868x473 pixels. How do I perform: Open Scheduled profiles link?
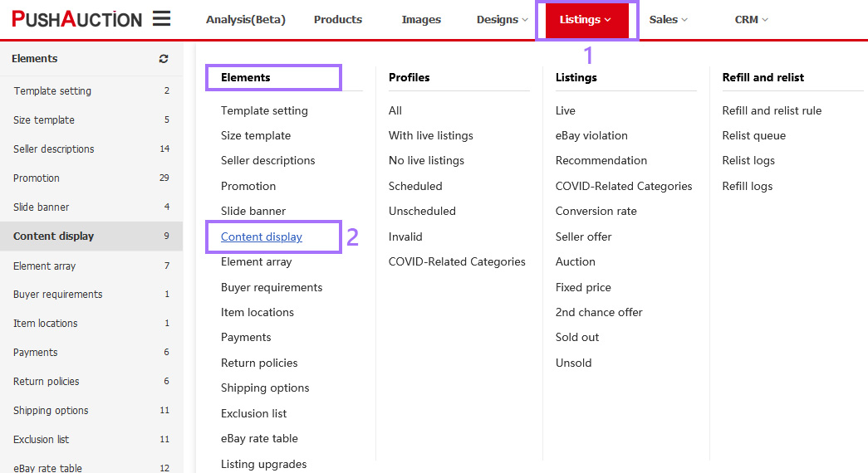[415, 186]
